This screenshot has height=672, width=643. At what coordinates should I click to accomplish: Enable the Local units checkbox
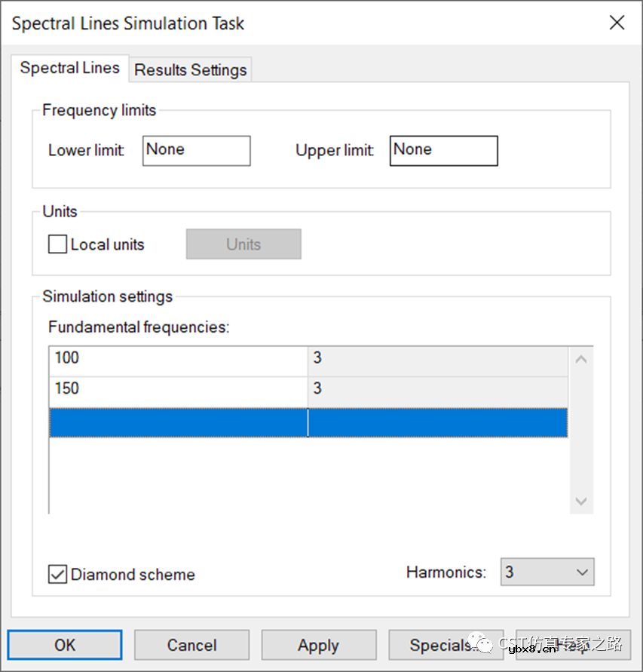pos(57,244)
